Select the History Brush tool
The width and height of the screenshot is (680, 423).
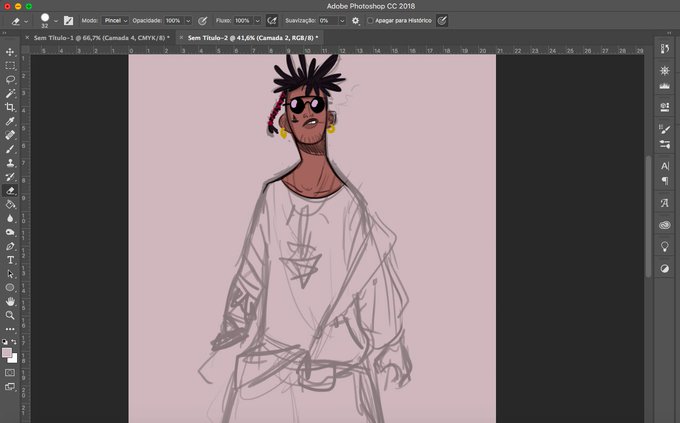(x=10, y=177)
